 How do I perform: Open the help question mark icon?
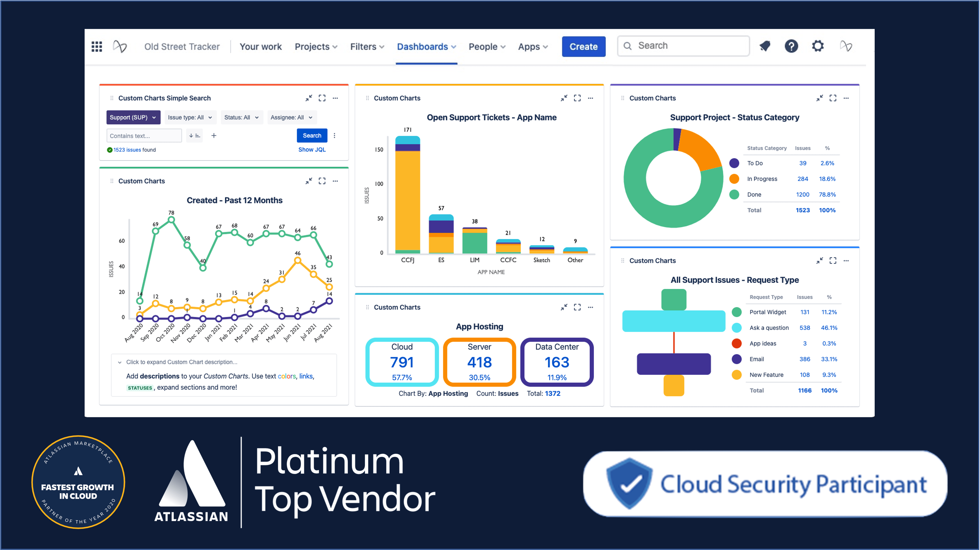click(x=791, y=46)
